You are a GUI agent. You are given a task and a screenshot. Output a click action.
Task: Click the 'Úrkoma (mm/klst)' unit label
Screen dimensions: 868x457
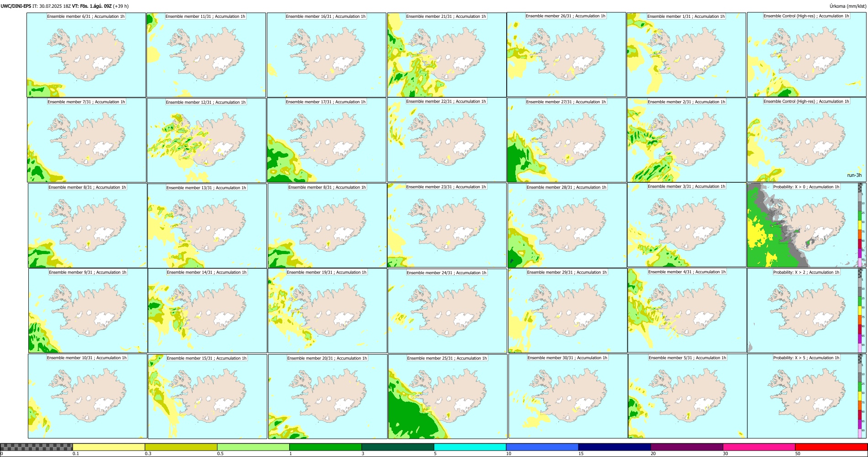(847, 6)
